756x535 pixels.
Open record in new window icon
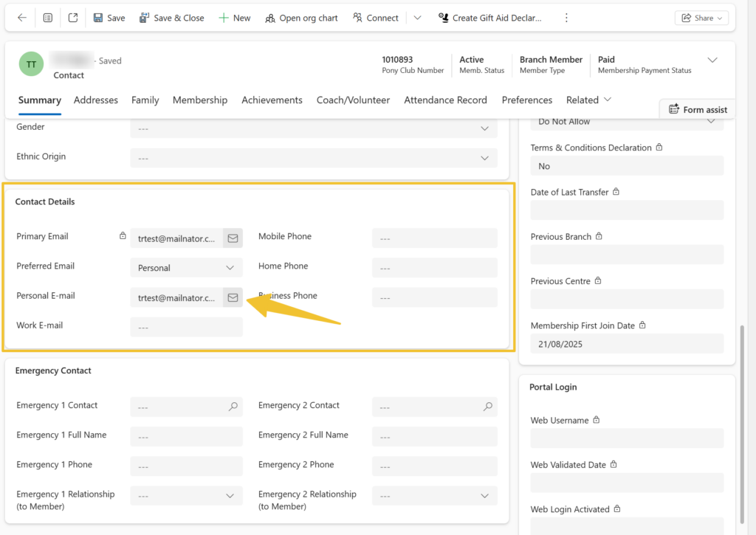73,18
